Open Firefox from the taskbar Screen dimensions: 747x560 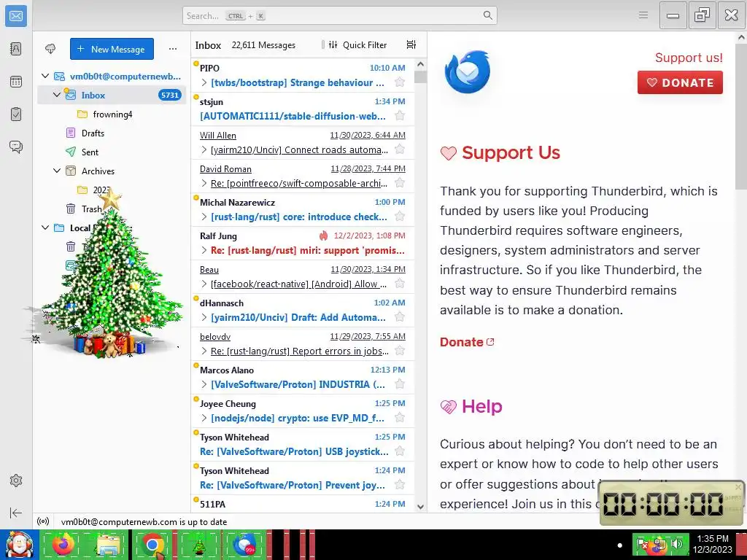coord(63,545)
